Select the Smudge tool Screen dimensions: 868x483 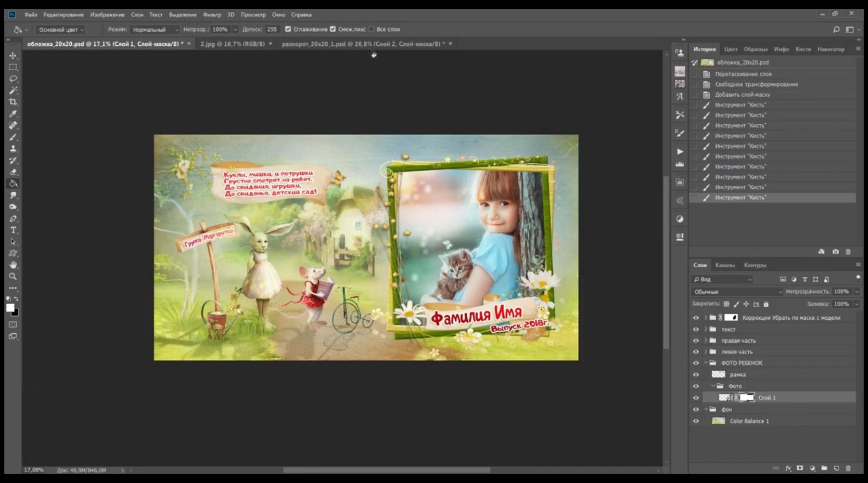pyautogui.click(x=13, y=195)
